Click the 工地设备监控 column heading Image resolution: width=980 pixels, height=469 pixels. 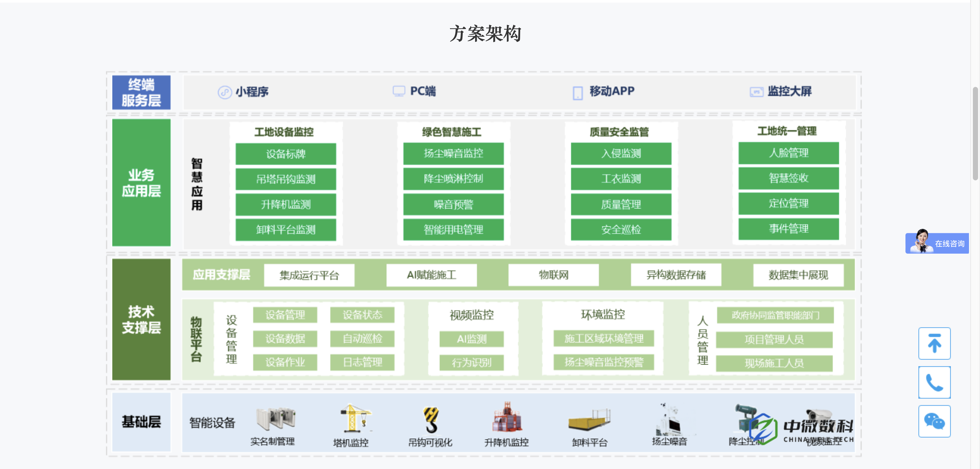coord(284,132)
